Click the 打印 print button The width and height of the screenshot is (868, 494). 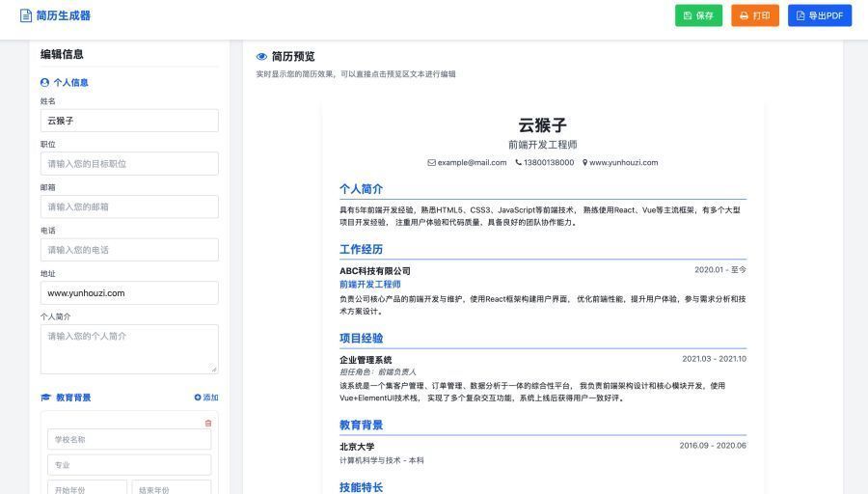pyautogui.click(x=755, y=15)
